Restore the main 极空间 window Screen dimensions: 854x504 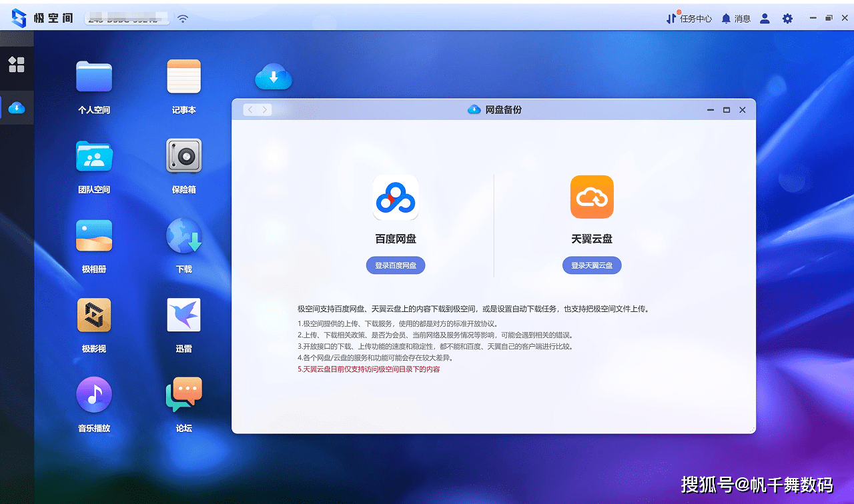tap(829, 18)
